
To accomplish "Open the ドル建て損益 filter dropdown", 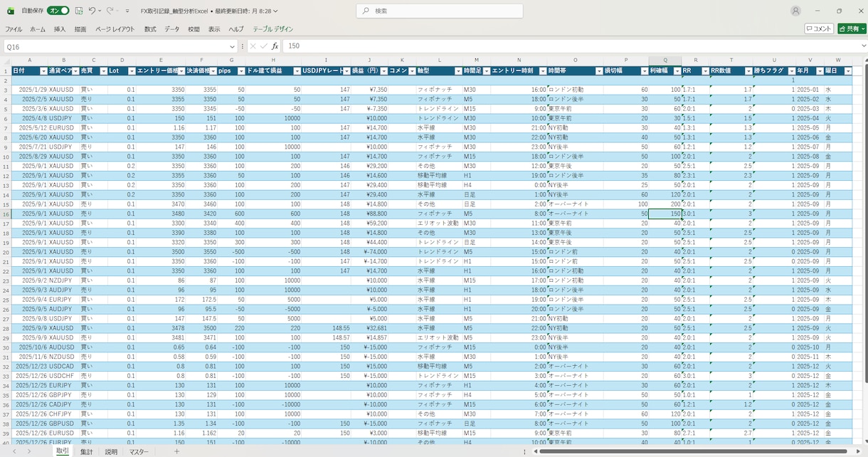I will 297,71.
